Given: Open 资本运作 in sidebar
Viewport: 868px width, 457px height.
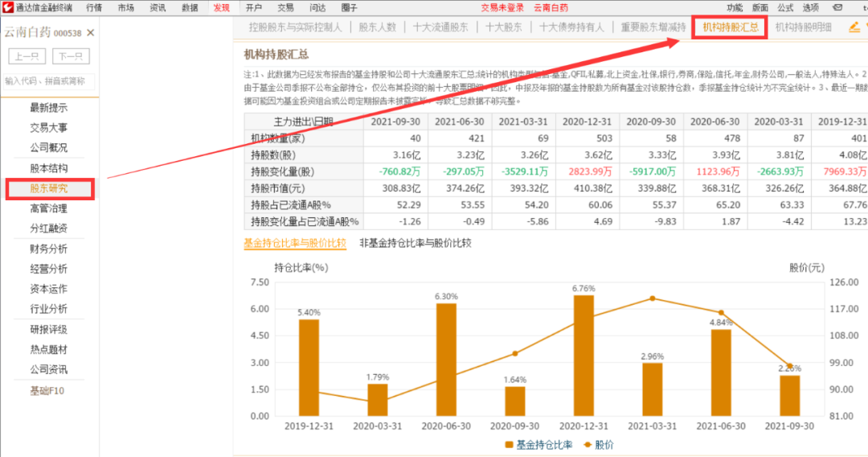Looking at the screenshot, I should [x=49, y=289].
